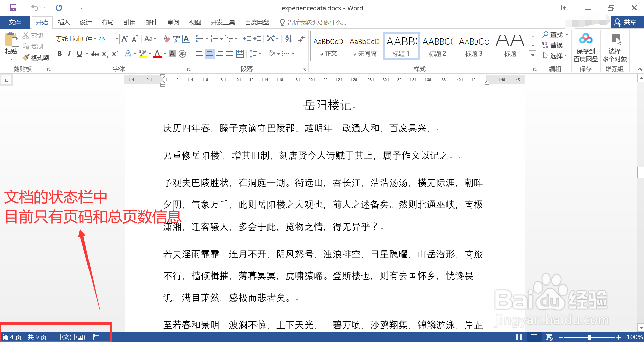The height and width of the screenshot is (342, 644).
Task: Open the 审阅 ribbon tab
Action: click(x=173, y=22)
